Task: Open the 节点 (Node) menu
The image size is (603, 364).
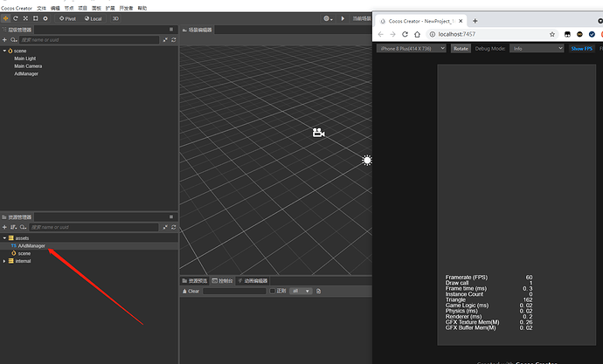Action: (x=69, y=8)
